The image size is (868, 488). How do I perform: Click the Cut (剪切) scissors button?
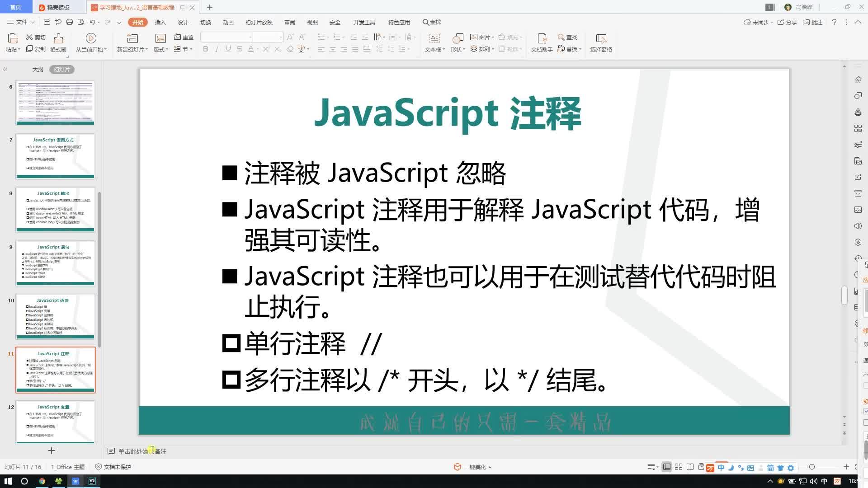coord(36,37)
